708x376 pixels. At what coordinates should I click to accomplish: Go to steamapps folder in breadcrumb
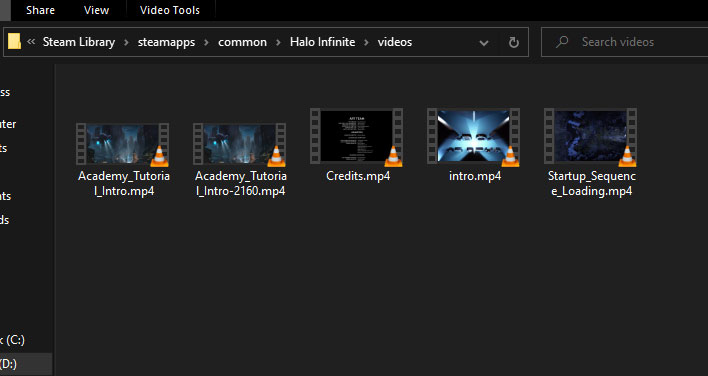pyautogui.click(x=166, y=42)
